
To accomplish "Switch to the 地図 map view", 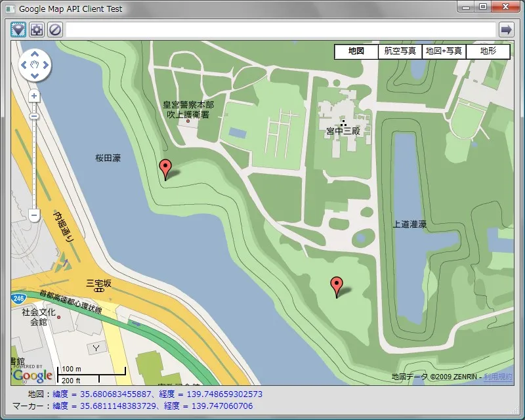I will [356, 51].
